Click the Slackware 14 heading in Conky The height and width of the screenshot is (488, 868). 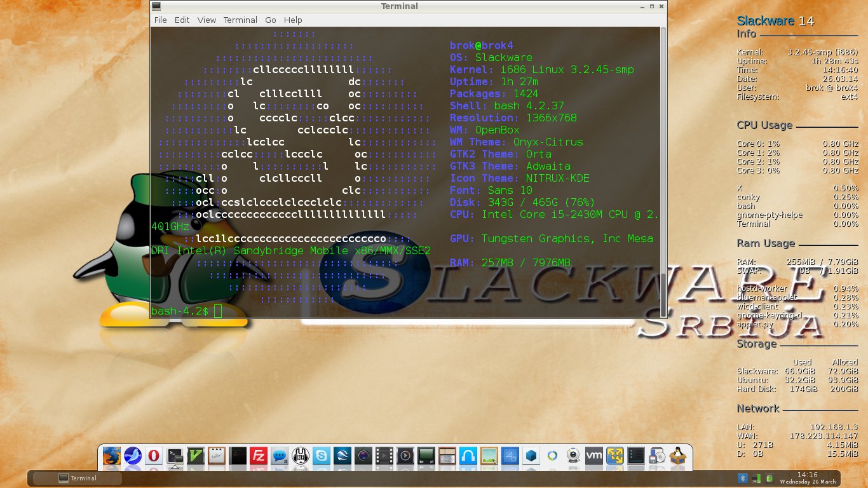(775, 21)
